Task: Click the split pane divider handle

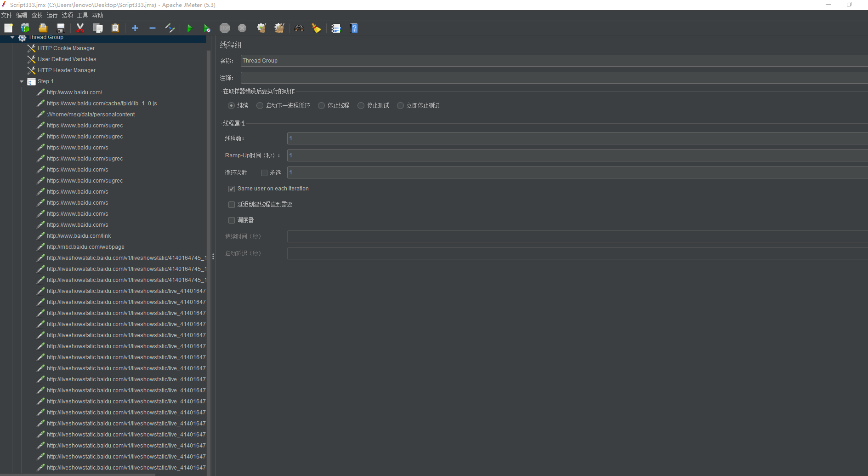Action: click(213, 257)
